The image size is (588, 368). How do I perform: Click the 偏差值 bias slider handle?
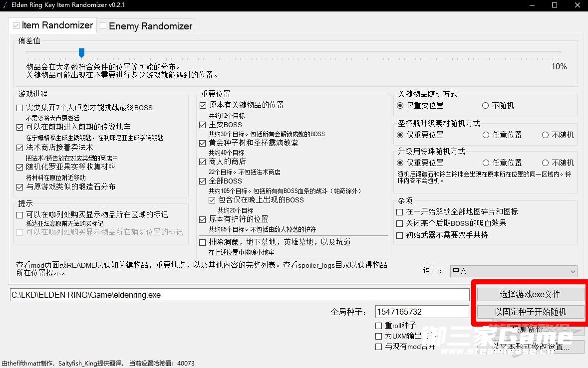tap(81, 52)
